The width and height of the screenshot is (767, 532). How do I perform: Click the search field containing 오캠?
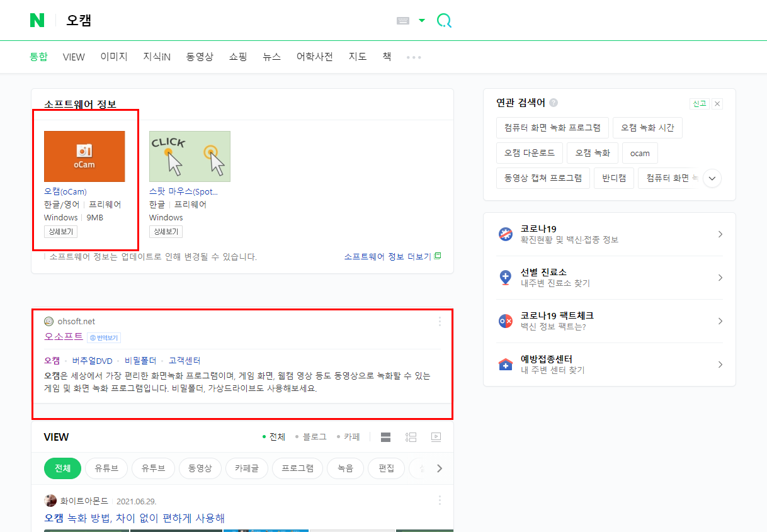tap(227, 21)
